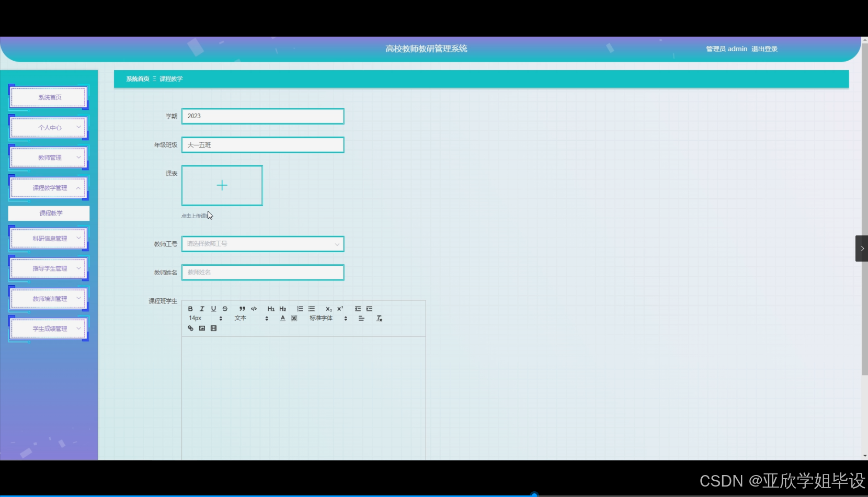The width and height of the screenshot is (868, 497).
Task: Expand the right edge side panel arrow
Action: pyautogui.click(x=862, y=249)
